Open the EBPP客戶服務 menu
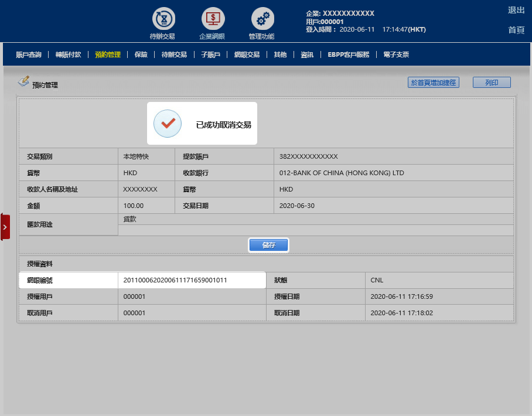The image size is (532, 416). pyautogui.click(x=349, y=54)
